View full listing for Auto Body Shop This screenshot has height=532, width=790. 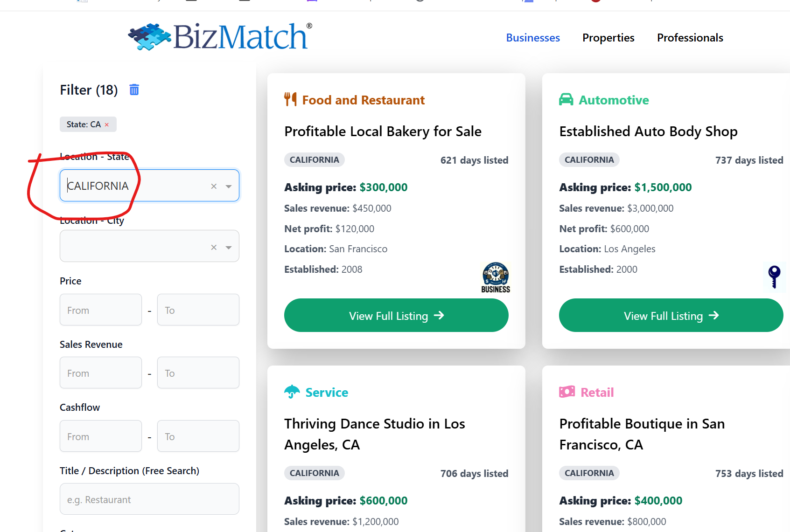pyautogui.click(x=671, y=316)
